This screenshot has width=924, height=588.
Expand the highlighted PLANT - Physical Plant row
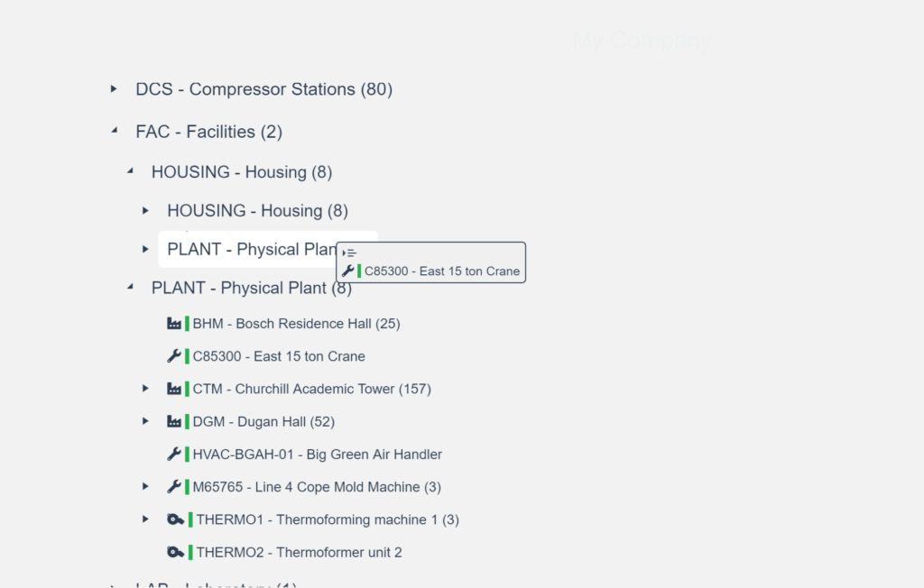145,249
